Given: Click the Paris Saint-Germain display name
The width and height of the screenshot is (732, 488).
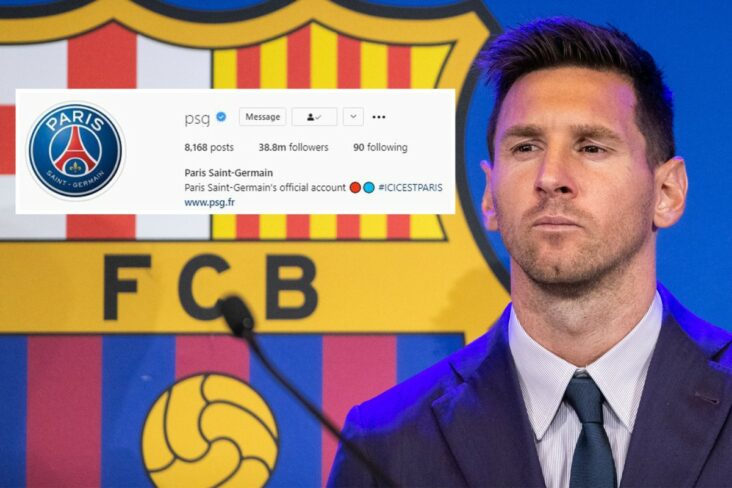Looking at the screenshot, I should tap(228, 173).
